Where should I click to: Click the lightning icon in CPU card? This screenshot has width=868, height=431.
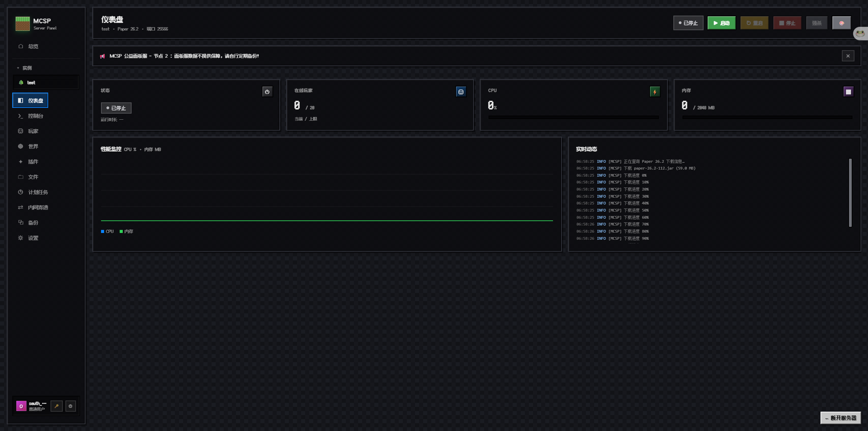tap(655, 92)
